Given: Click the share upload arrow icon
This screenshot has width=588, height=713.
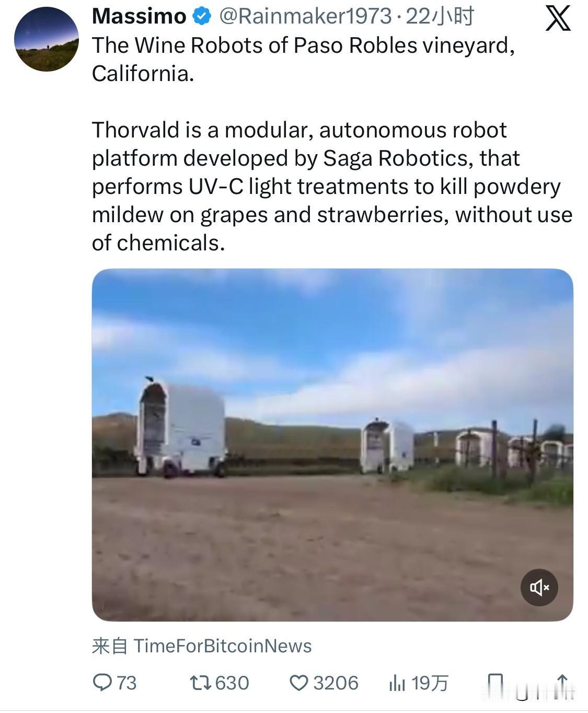Looking at the screenshot, I should [x=562, y=683].
